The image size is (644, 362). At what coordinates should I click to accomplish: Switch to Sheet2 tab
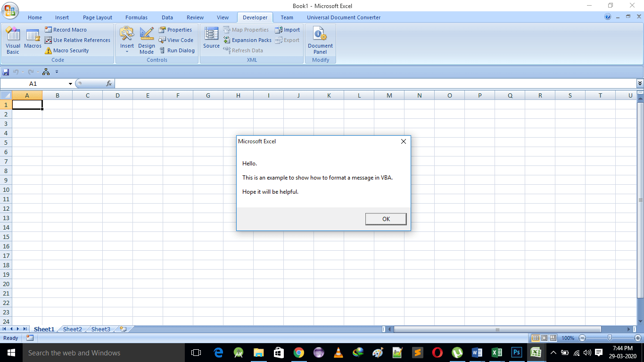pyautogui.click(x=73, y=329)
